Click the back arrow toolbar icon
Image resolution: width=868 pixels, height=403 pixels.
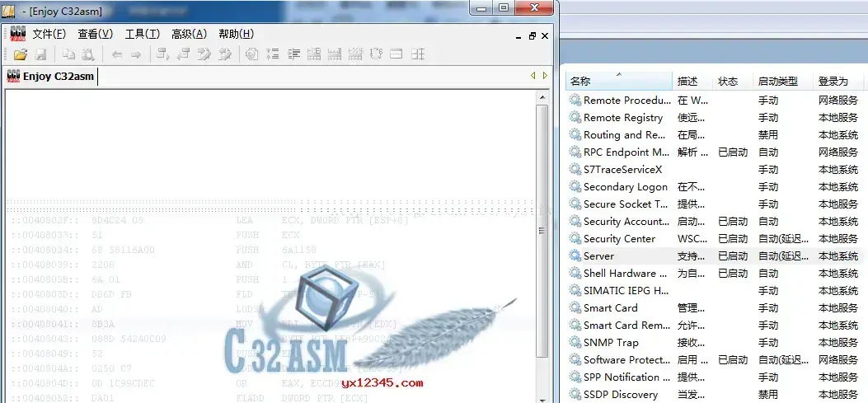117,54
